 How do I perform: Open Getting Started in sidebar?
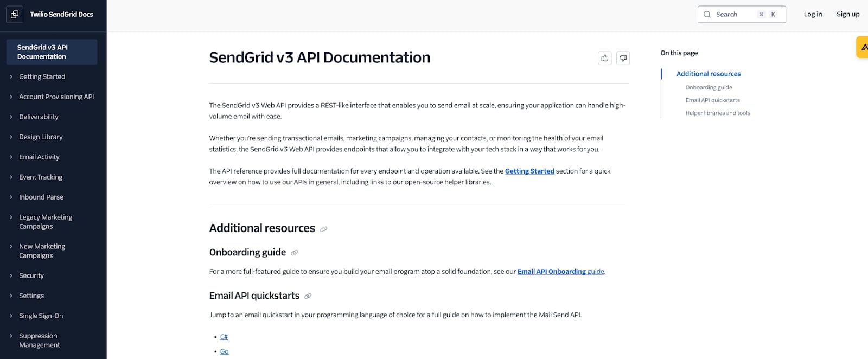(x=42, y=77)
